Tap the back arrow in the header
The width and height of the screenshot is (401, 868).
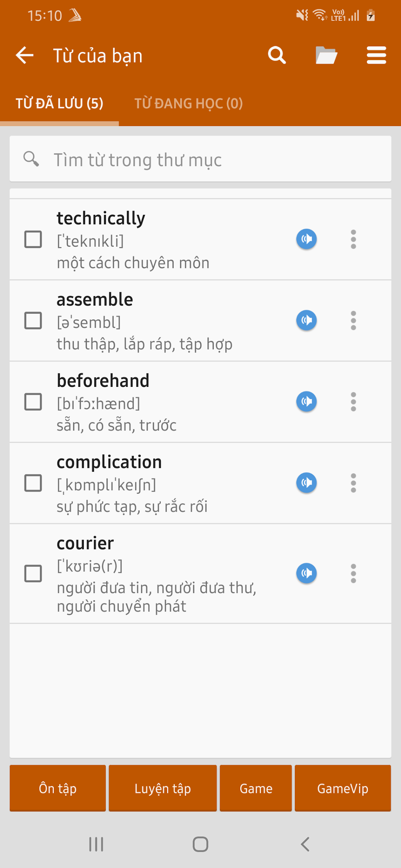click(24, 55)
